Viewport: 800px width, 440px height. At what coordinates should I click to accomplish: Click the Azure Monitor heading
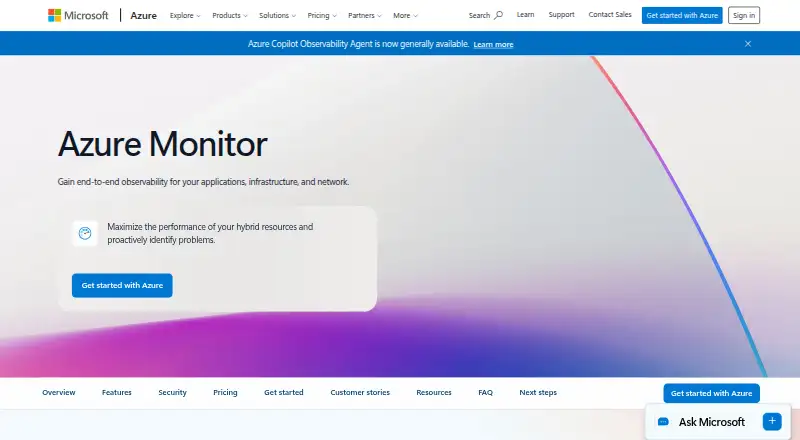(162, 144)
